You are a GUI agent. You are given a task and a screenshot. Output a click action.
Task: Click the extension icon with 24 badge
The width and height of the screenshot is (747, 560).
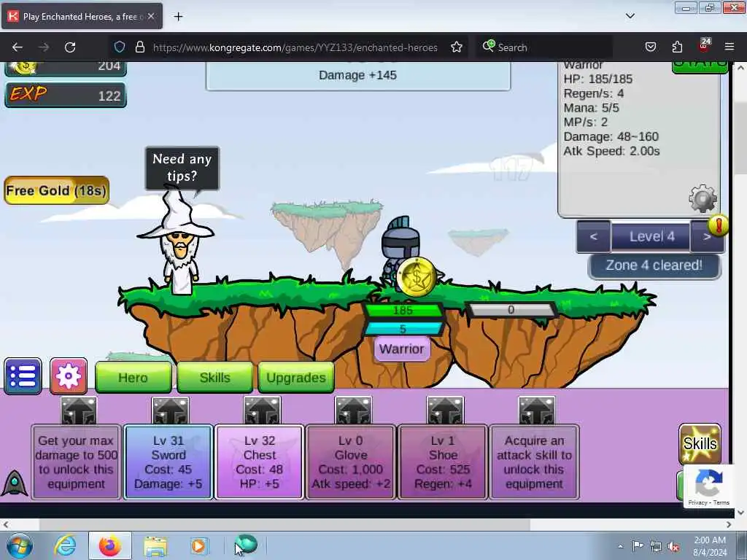(704, 46)
